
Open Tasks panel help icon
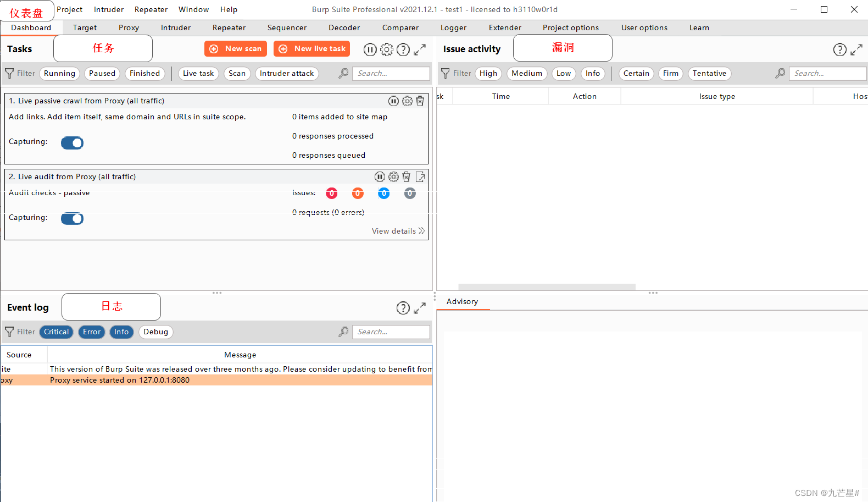point(403,49)
